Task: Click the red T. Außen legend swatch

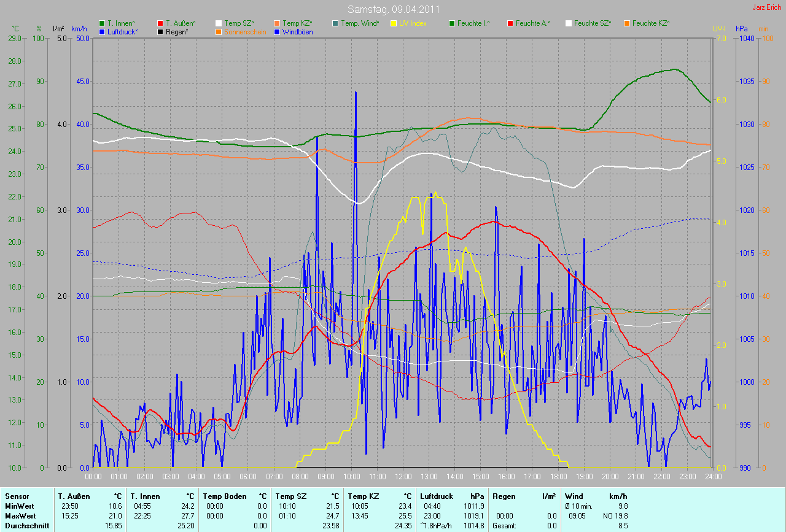Action: point(160,23)
